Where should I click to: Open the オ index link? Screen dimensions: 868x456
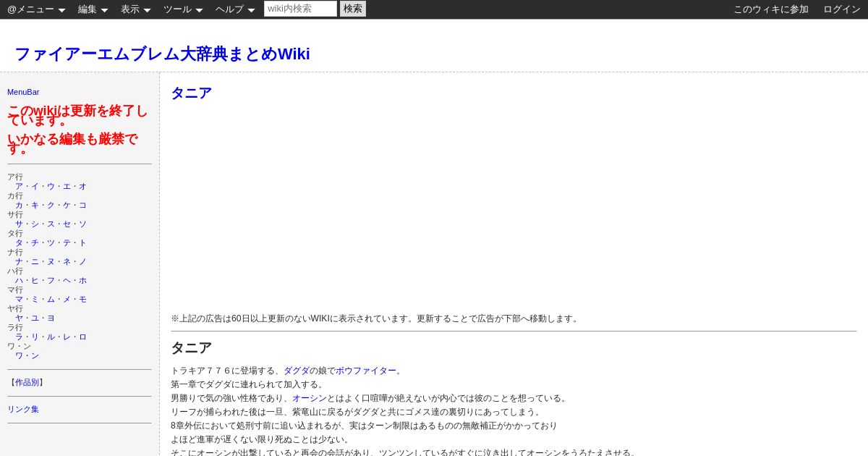(82, 187)
